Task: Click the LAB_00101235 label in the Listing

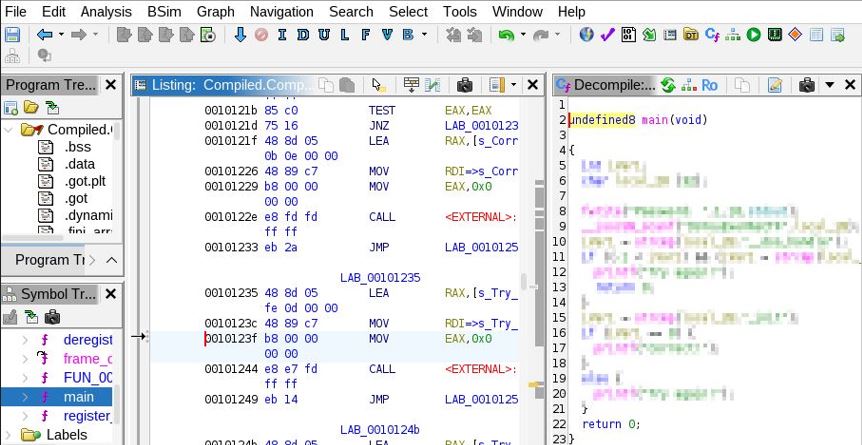Action: [x=380, y=278]
